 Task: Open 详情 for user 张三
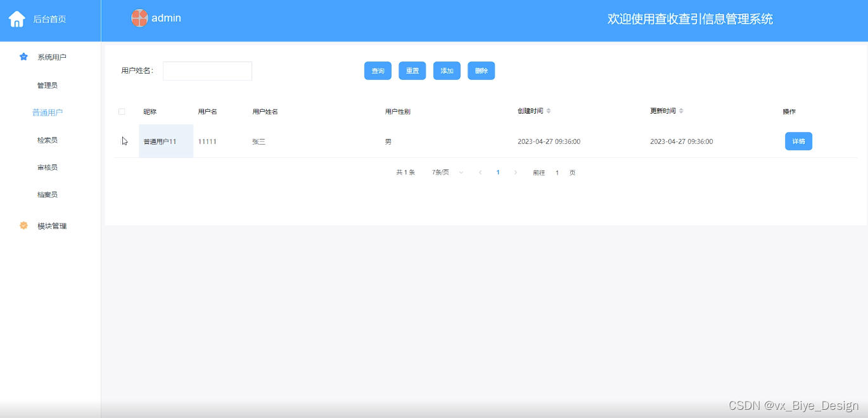click(798, 141)
